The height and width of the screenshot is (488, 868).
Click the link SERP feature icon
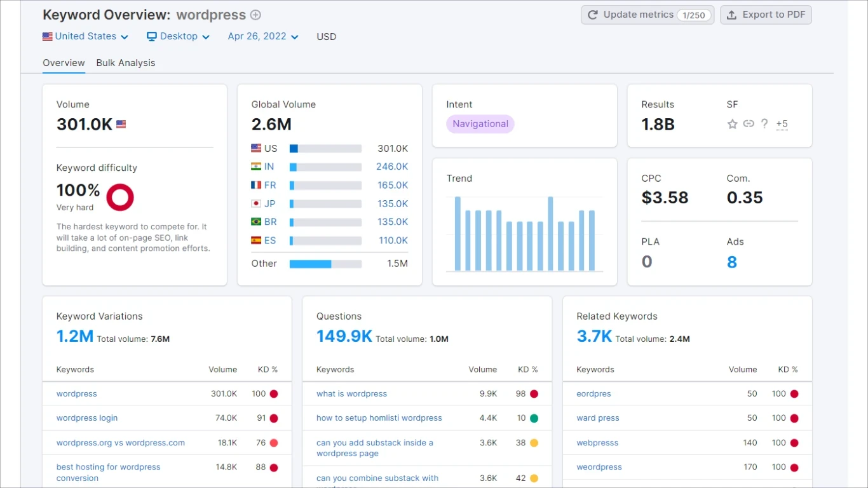pos(749,124)
